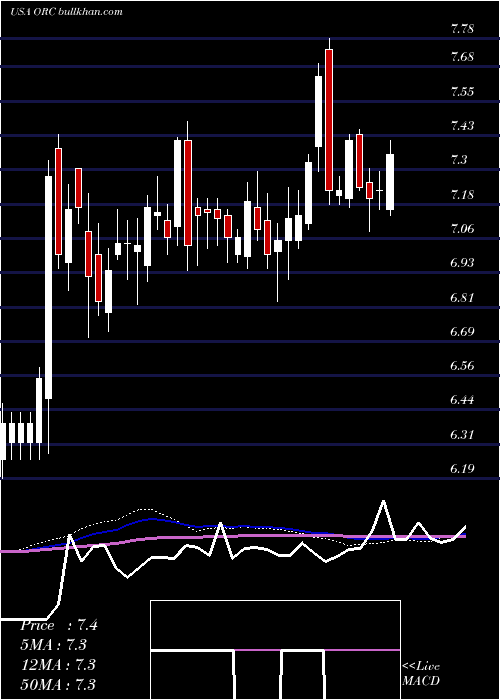500x700 pixels.
Task: Select the 6.69 price axis label
Action: coord(462,331)
